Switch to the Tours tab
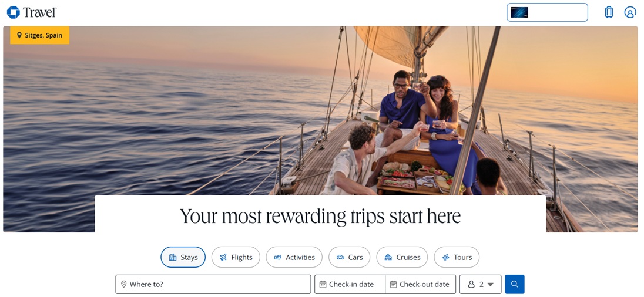 [457, 257]
